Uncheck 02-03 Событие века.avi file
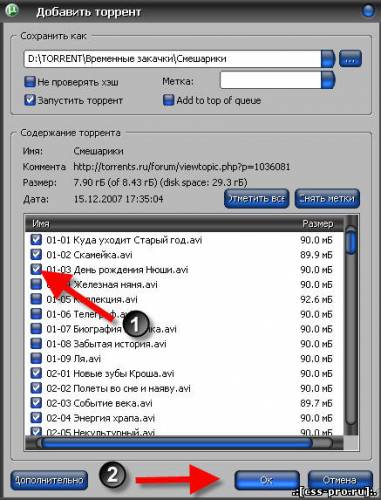The width and height of the screenshot is (381, 500). tap(36, 403)
